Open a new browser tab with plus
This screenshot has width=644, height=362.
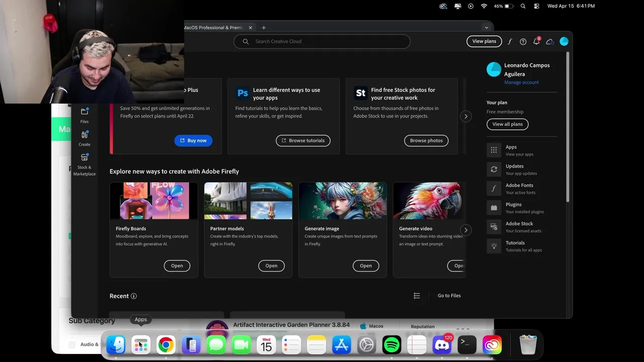[264, 28]
